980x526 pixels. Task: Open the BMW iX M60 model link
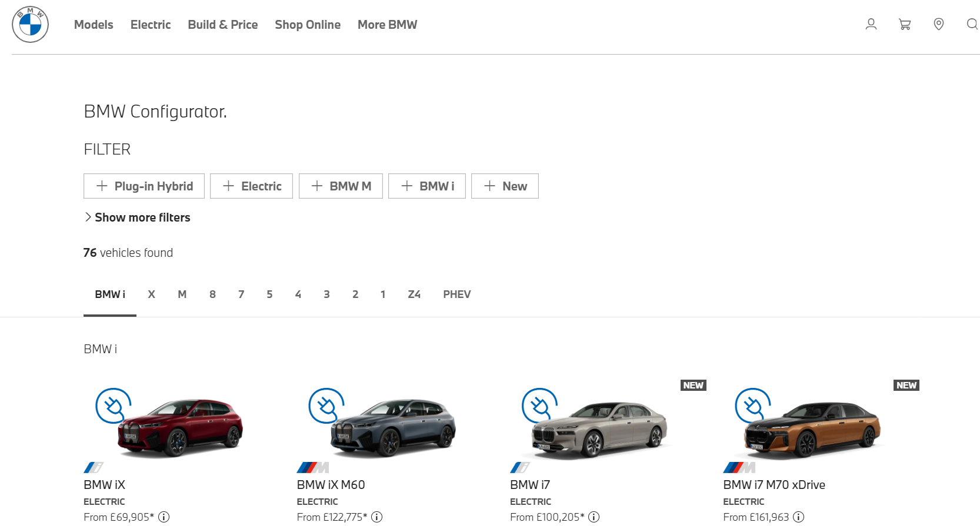331,485
